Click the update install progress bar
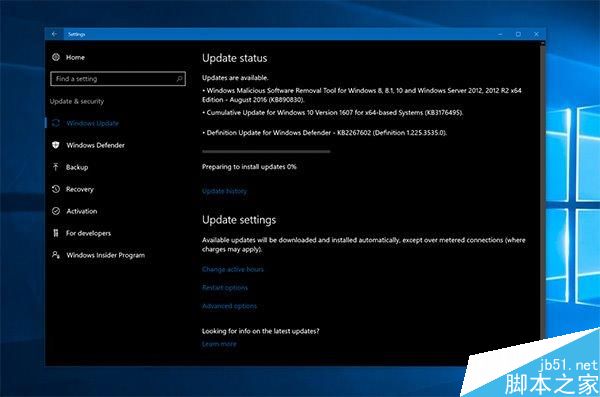Viewport: 600px width, 397px height. point(266,152)
